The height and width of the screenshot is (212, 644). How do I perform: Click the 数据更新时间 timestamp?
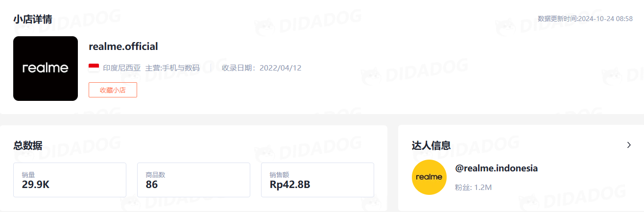pyautogui.click(x=585, y=19)
